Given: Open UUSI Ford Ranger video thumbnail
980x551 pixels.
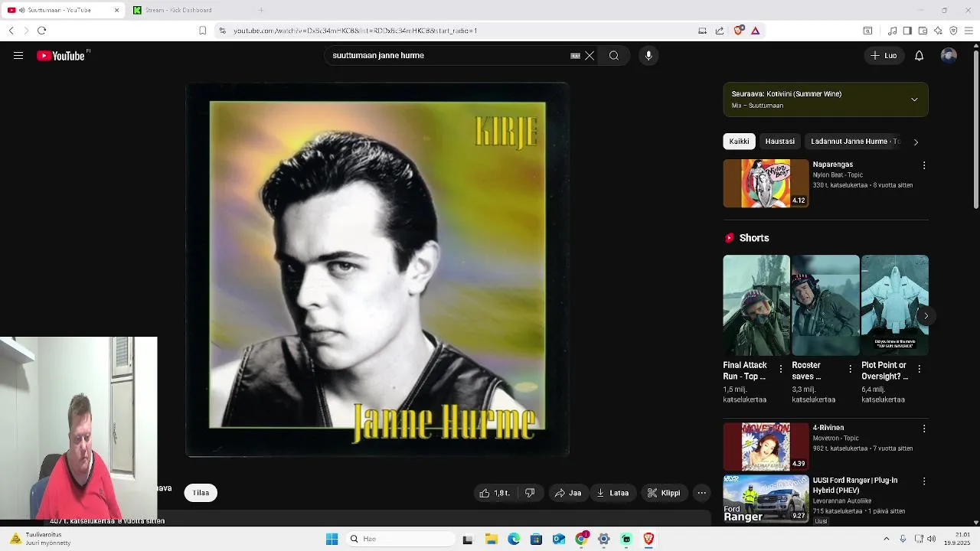Looking at the screenshot, I should [766, 499].
